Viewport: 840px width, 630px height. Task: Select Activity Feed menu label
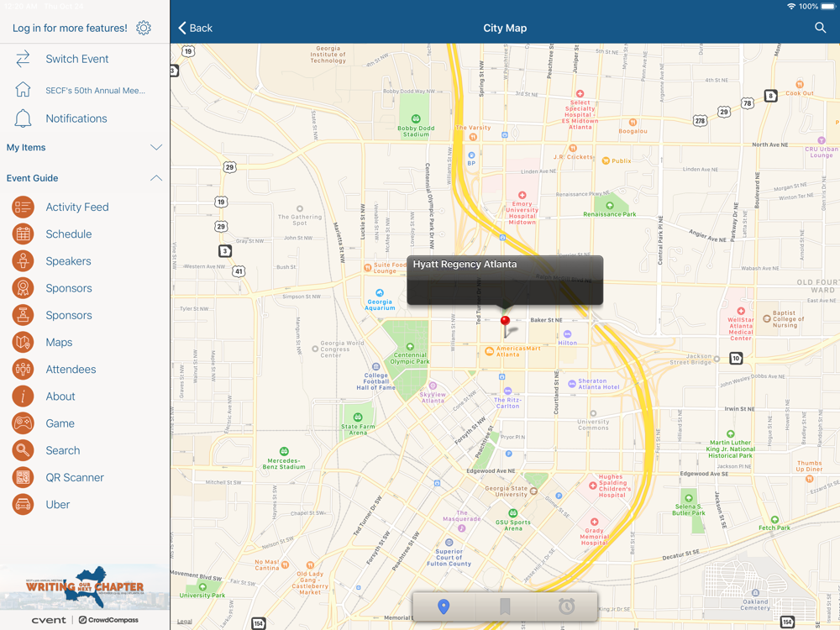[77, 207]
